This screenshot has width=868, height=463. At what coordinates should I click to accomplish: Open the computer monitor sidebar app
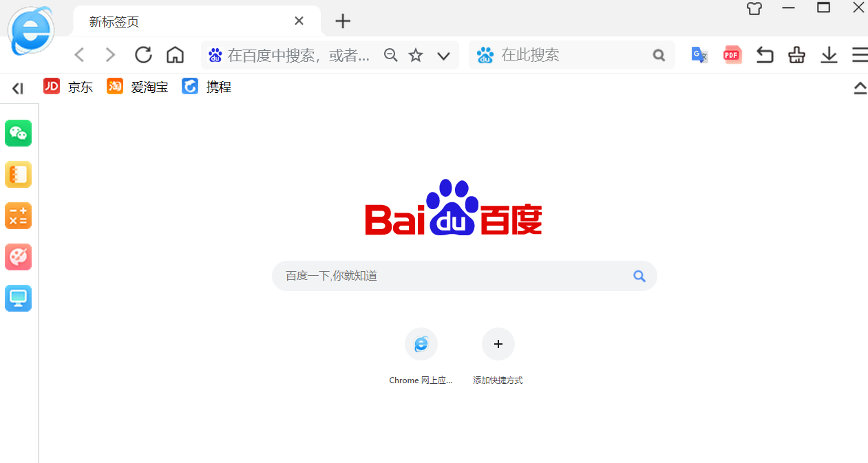[19, 299]
